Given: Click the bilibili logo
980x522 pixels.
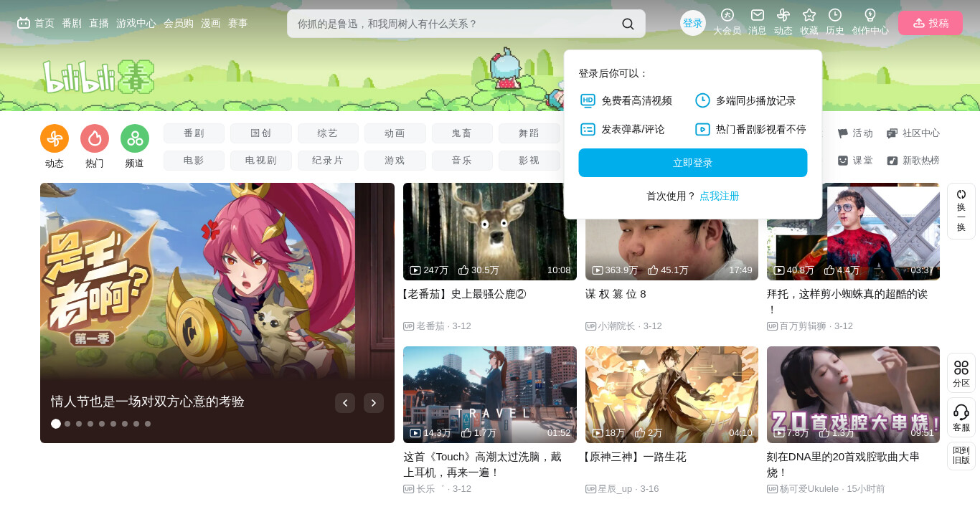Looking at the screenshot, I should [x=98, y=77].
